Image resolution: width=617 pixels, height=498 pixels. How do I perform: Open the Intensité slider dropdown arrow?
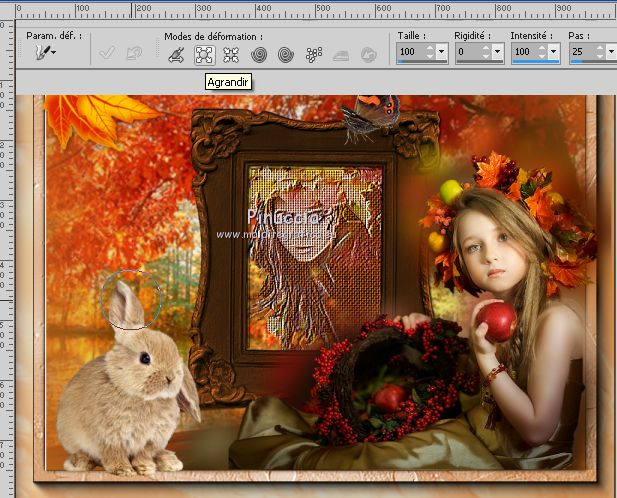pos(554,52)
